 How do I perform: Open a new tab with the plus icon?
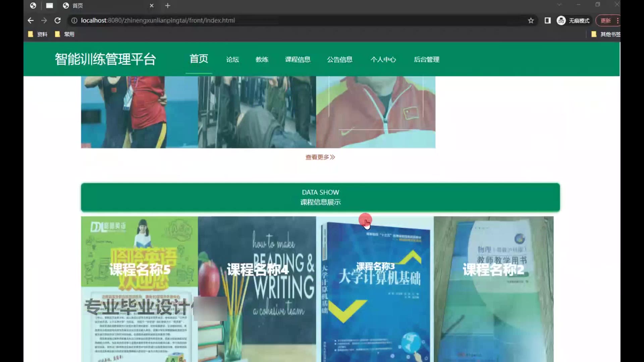click(168, 6)
